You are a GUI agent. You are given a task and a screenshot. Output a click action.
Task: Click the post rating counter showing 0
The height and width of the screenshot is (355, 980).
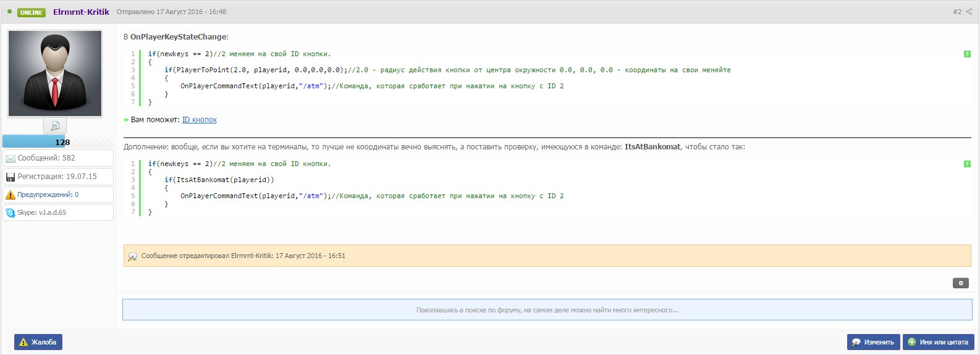(961, 283)
